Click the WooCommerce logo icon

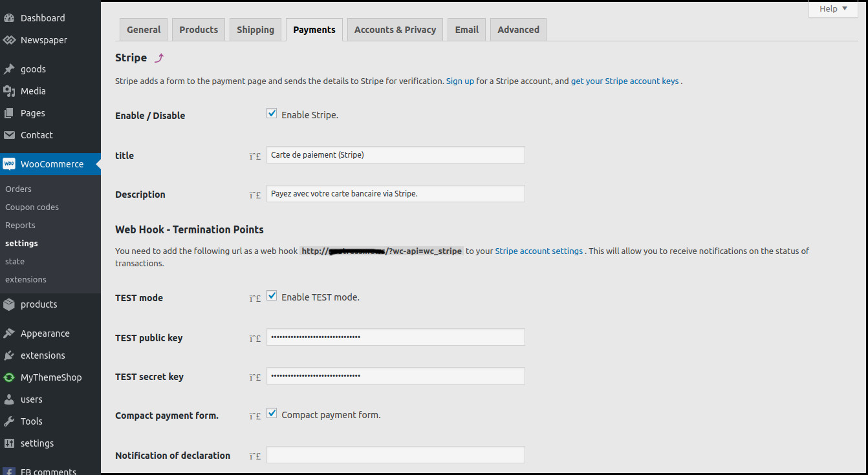(x=9, y=164)
